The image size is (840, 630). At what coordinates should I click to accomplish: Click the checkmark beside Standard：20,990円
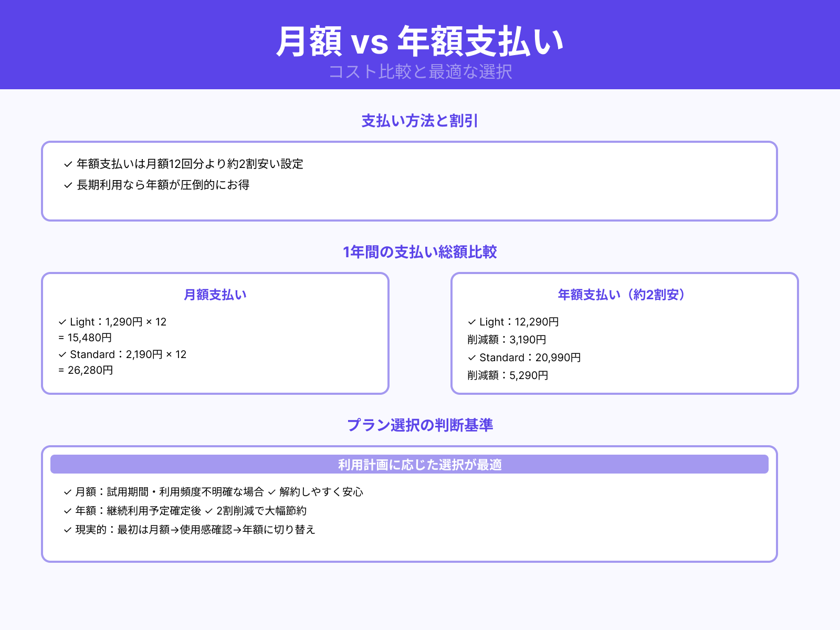(471, 358)
